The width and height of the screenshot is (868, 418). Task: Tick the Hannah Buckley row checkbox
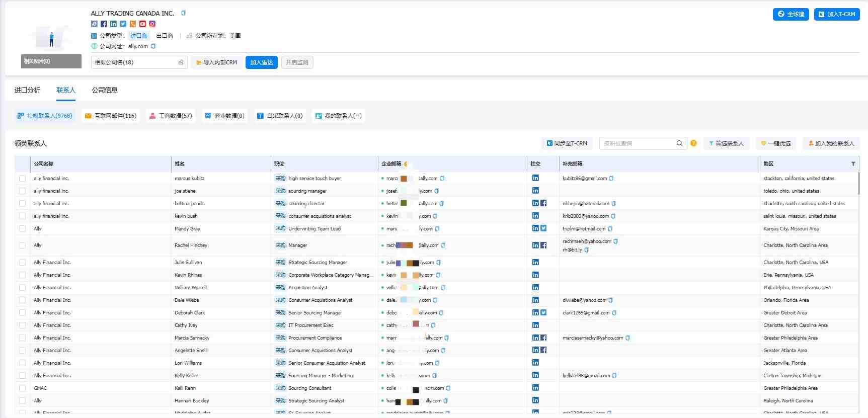(22, 401)
